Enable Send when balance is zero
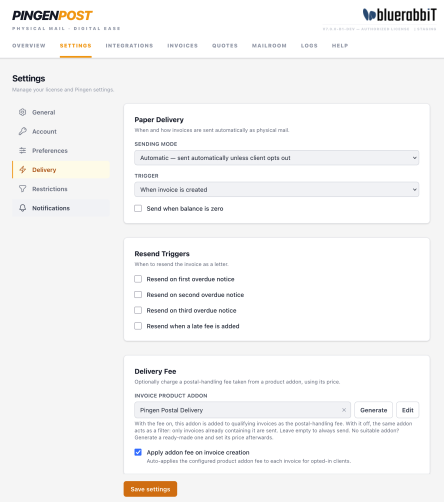This screenshot has height=502, width=444. click(138, 208)
